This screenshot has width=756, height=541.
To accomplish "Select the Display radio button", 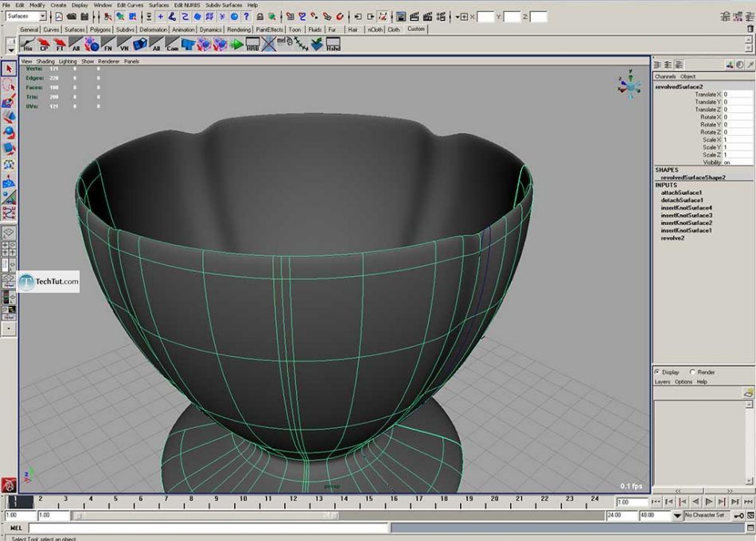I will (x=657, y=372).
